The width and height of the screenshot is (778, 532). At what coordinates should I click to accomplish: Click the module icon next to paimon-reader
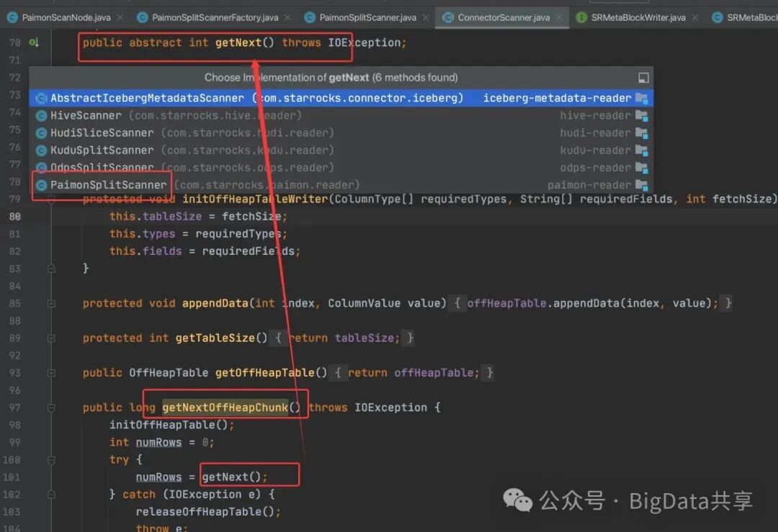(642, 185)
